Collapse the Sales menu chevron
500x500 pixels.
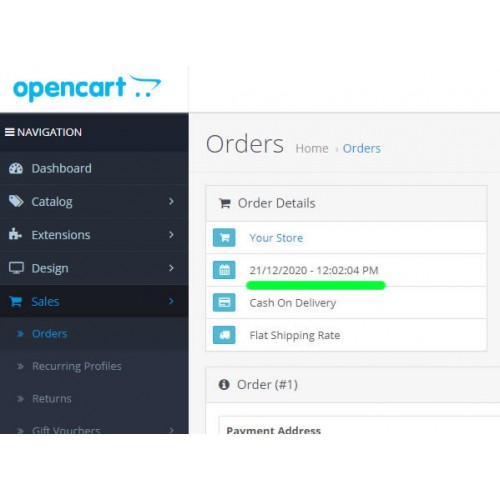tap(171, 301)
